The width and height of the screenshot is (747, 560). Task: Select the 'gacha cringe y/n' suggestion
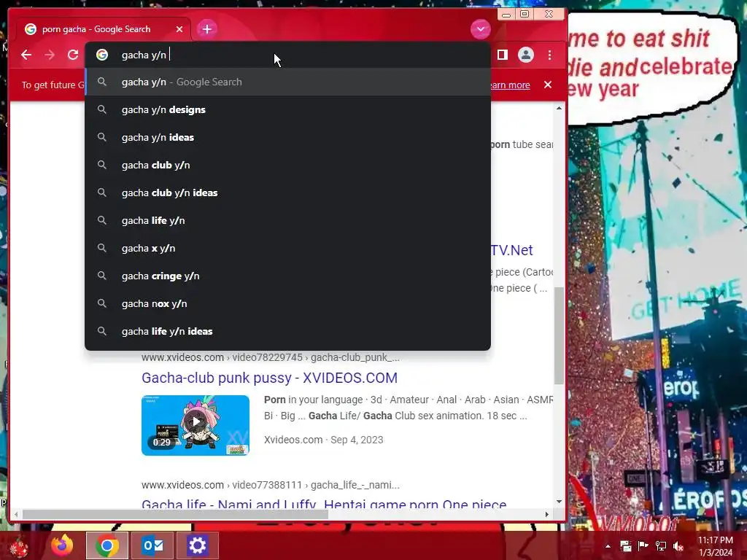coord(287,276)
